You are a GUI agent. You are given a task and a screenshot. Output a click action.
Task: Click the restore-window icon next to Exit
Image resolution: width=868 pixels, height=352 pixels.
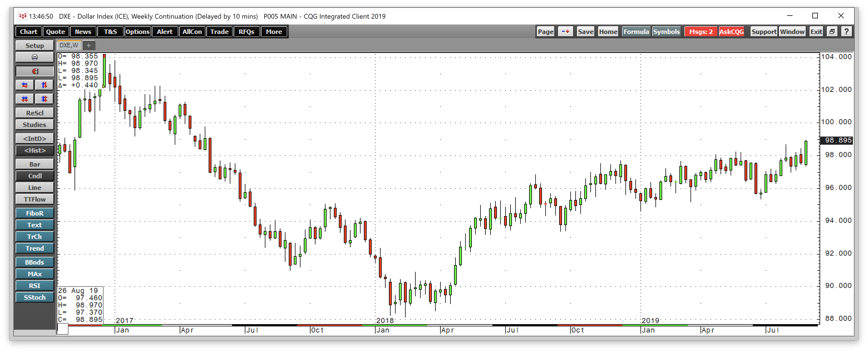click(x=832, y=31)
